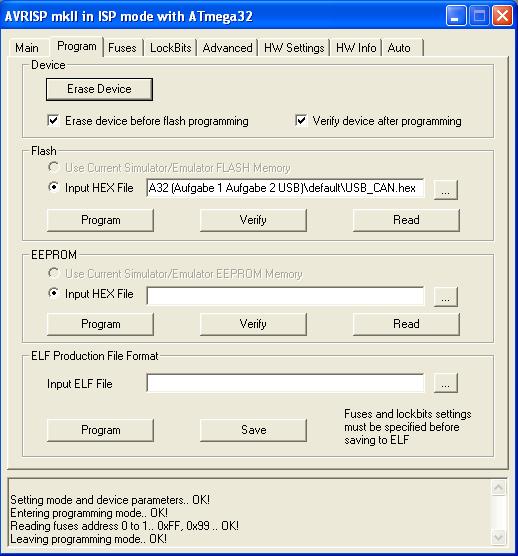Click log line 'Setting mode and device parameters'
This screenshot has width=518, height=556.
tap(110, 500)
